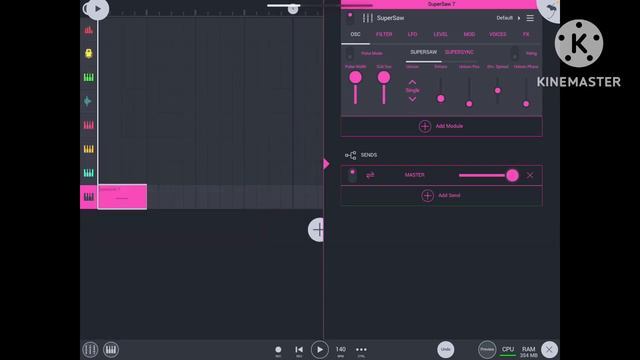Switch to the MOD tab
This screenshot has width=640, height=360.
tap(469, 34)
